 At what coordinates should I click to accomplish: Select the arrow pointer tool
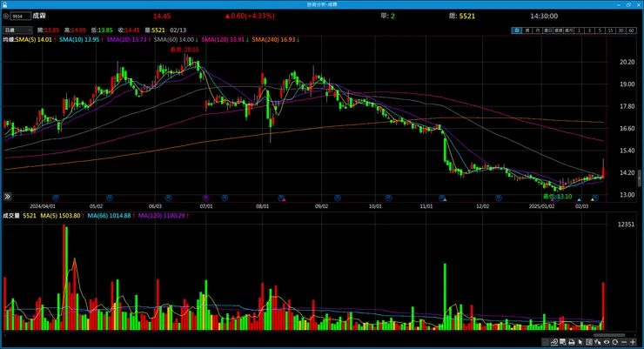(x=580, y=342)
